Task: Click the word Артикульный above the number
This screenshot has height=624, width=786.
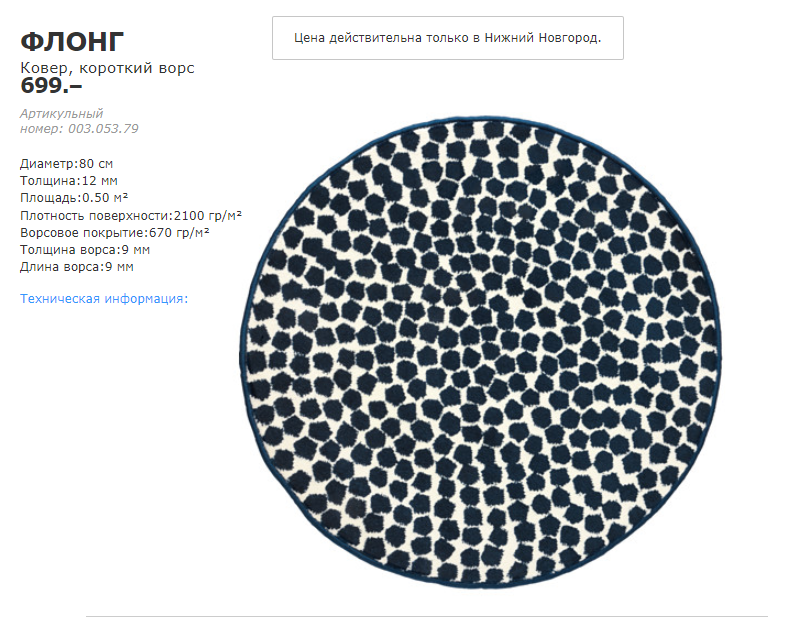Action: tap(62, 114)
